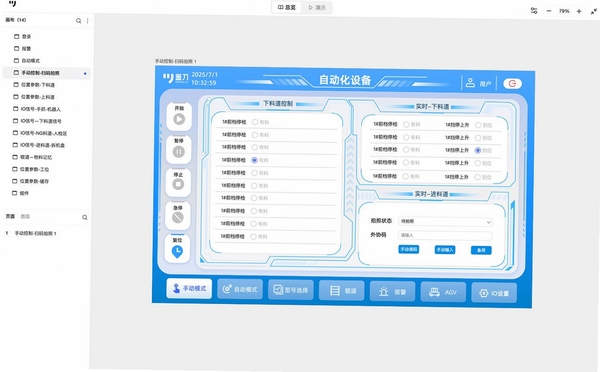Open the three-dot canvas options menu
The image size is (600, 372).
click(x=88, y=21)
